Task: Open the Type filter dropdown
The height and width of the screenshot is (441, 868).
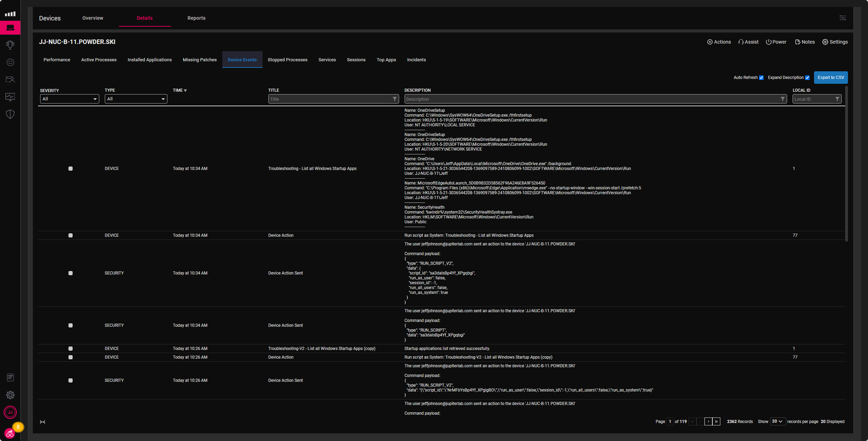Action: 136,99
